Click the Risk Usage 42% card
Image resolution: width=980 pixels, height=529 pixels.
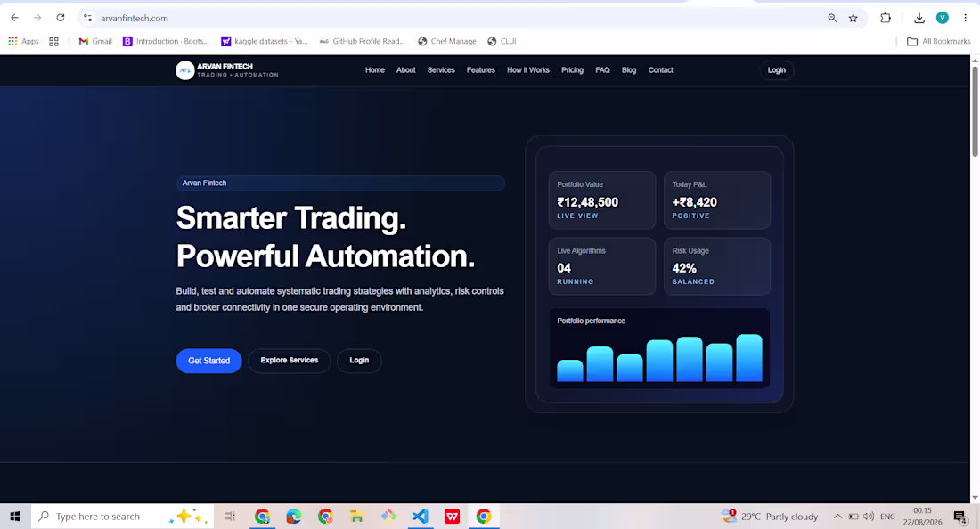[717, 266]
